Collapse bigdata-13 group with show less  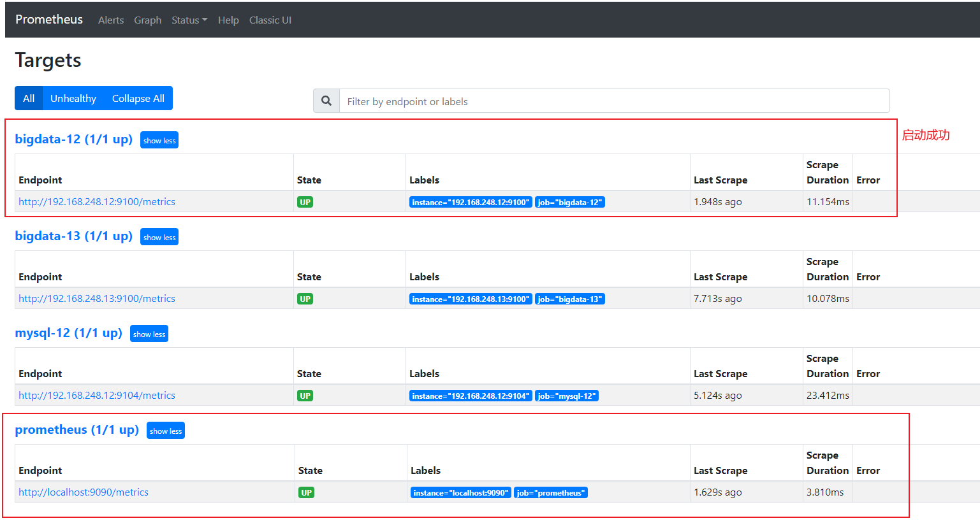point(159,237)
